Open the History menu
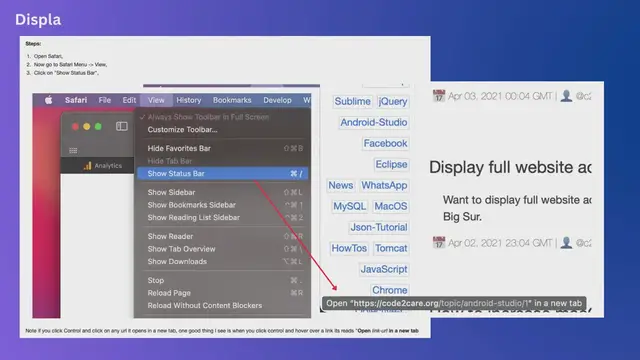The image size is (640, 360). tap(189, 100)
